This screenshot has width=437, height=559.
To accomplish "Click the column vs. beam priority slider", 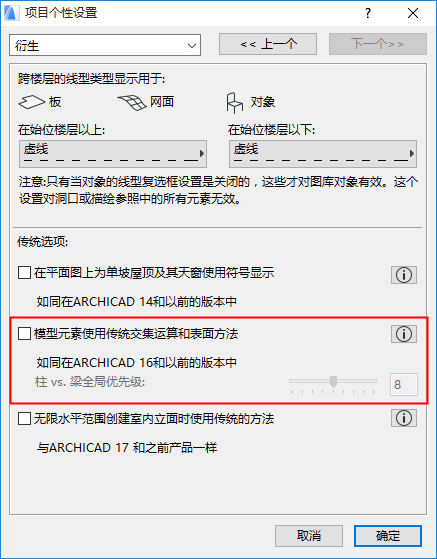I will pos(333,384).
